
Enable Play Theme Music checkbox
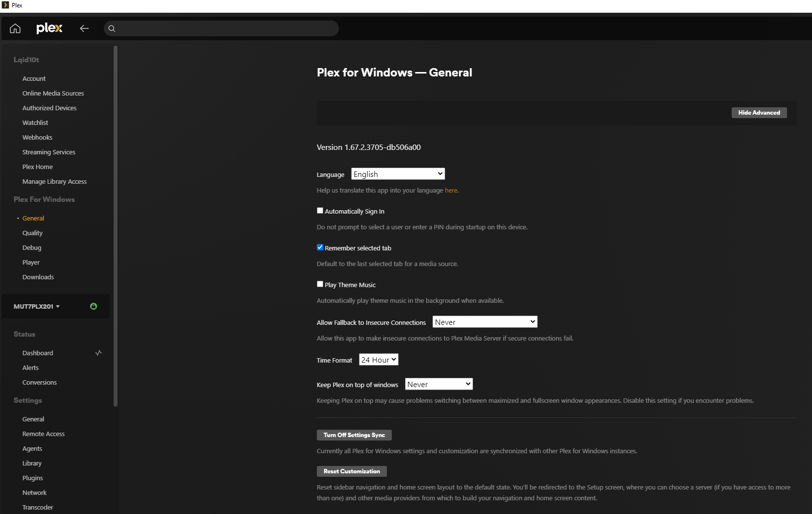320,284
